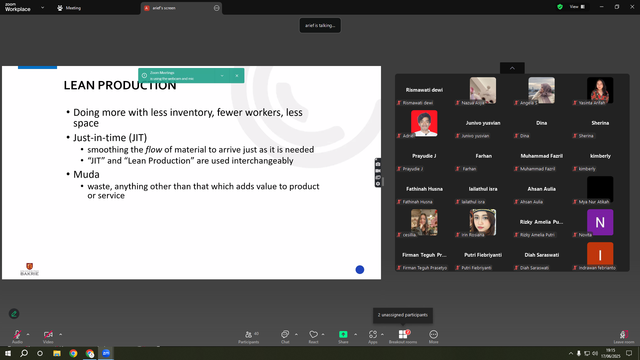This screenshot has width=640, height=360.
Task: Open Windows taskbar search
Action: [x=24, y=353]
